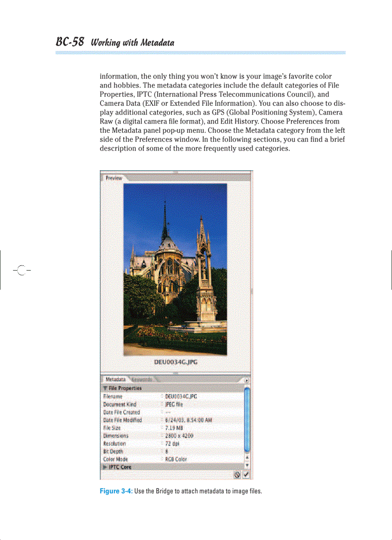Click the metadata panel scrollbar thumb
The height and width of the screenshot is (540, 392).
point(247,419)
